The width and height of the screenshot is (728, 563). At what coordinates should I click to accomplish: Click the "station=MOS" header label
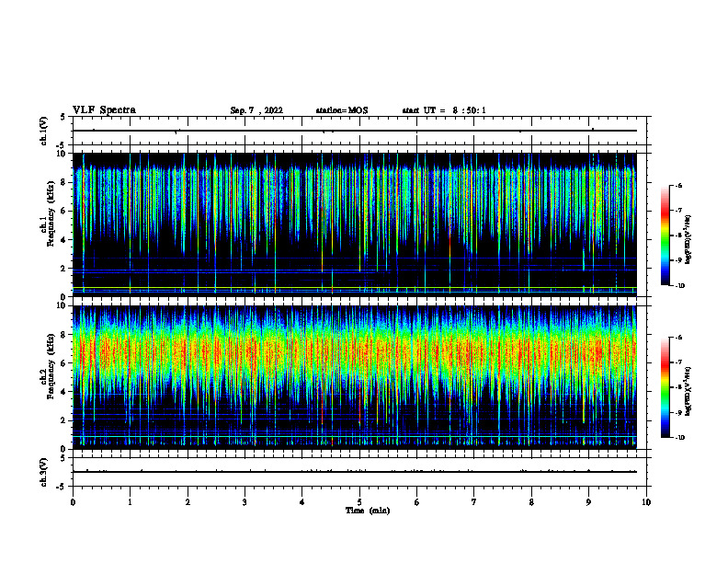pyautogui.click(x=342, y=110)
